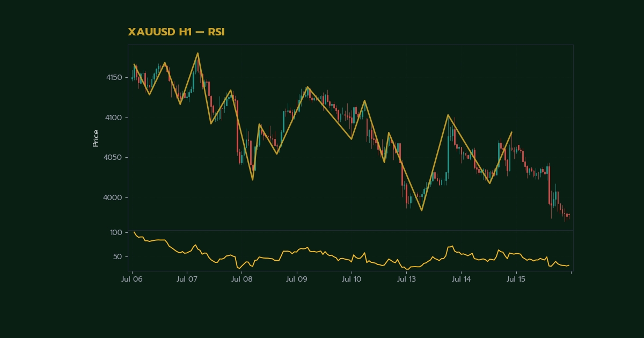The height and width of the screenshot is (338, 644).
Task: Click the 4100 price axis label
Action: [x=114, y=117]
